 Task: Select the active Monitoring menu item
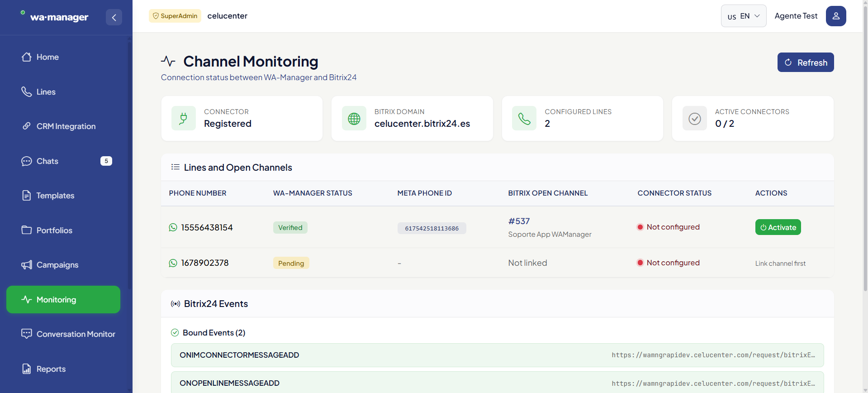63,299
